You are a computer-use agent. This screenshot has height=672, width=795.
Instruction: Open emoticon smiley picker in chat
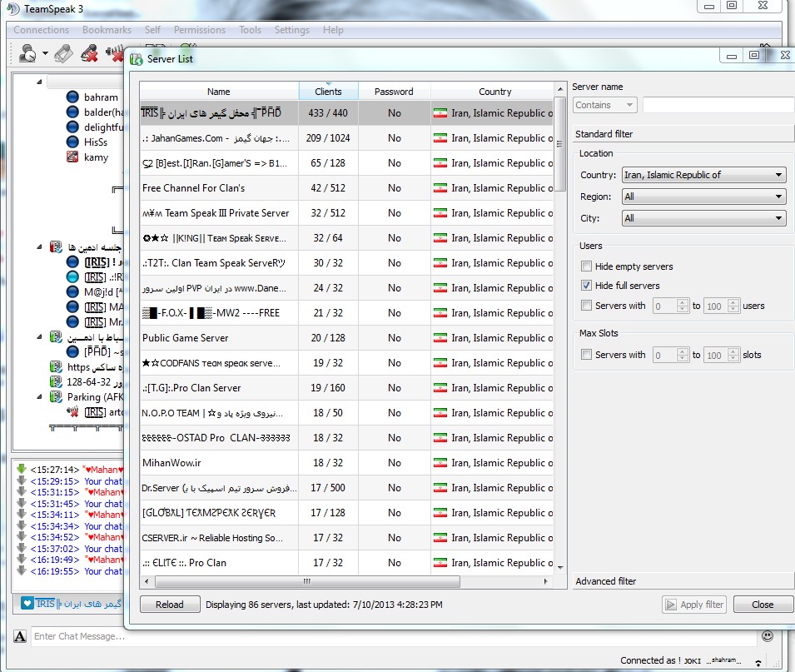(x=768, y=636)
